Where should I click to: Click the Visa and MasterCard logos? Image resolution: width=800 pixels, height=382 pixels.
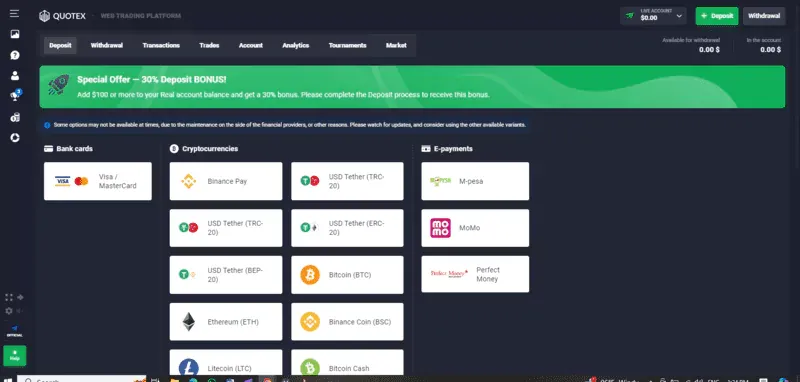[x=71, y=181]
